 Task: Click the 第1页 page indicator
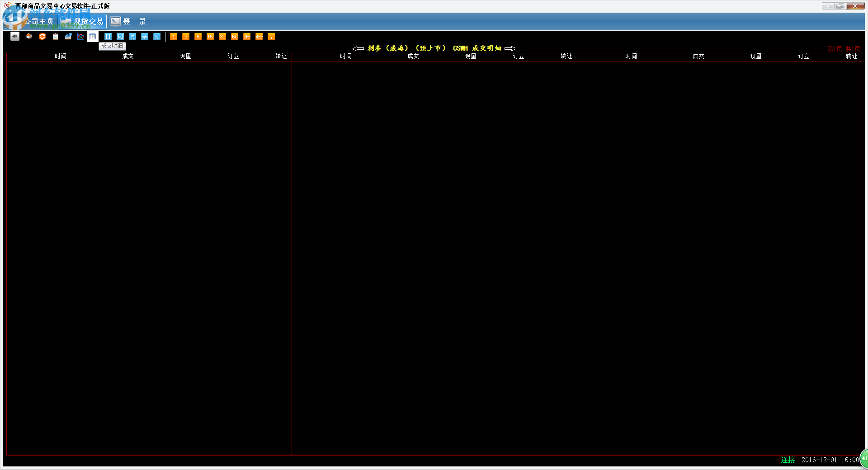click(x=835, y=49)
